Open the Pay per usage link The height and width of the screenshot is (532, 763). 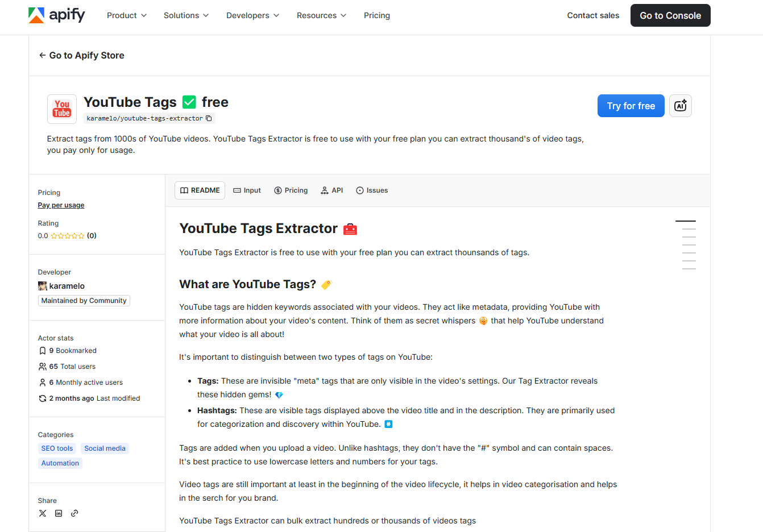61,205
